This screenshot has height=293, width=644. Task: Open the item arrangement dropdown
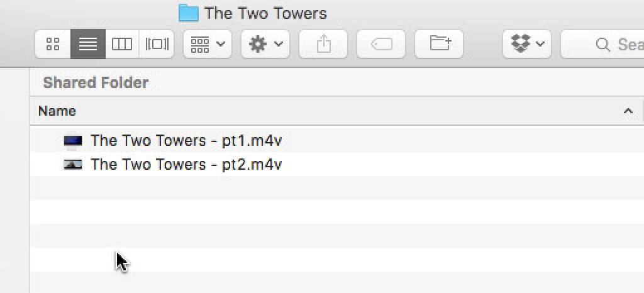(208, 44)
